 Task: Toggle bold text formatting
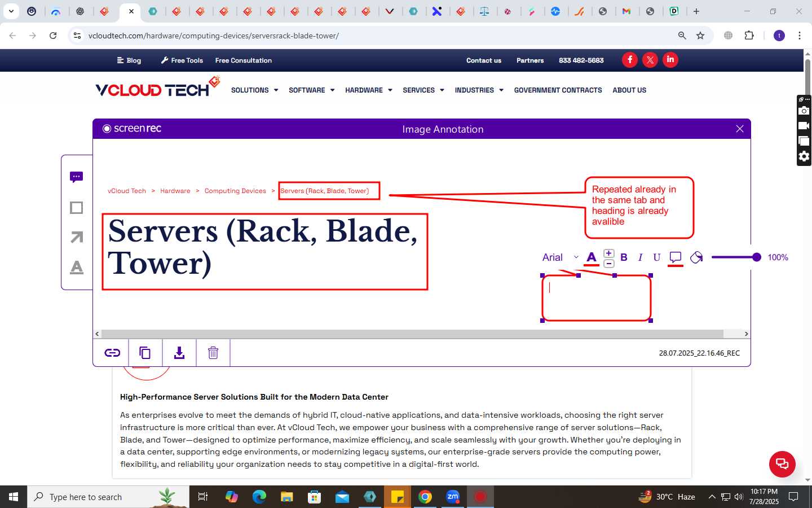pos(624,257)
